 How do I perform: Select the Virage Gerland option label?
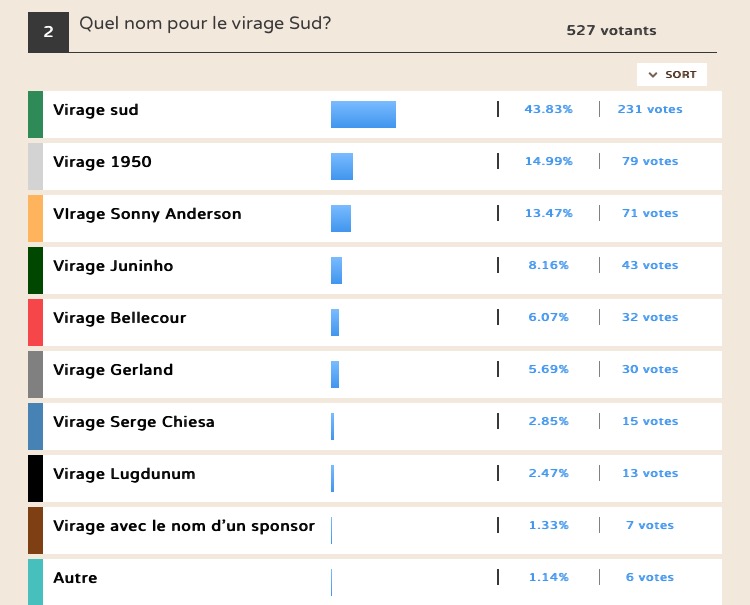[113, 370]
